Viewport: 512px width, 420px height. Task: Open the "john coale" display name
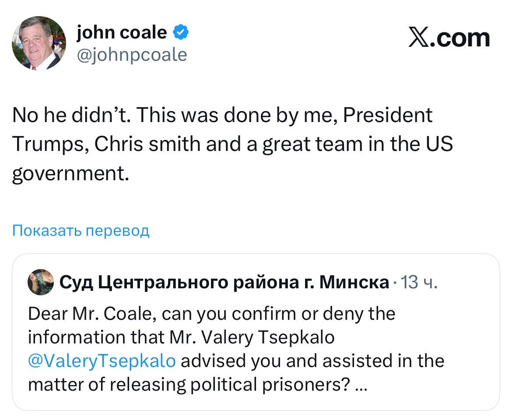pos(122,32)
